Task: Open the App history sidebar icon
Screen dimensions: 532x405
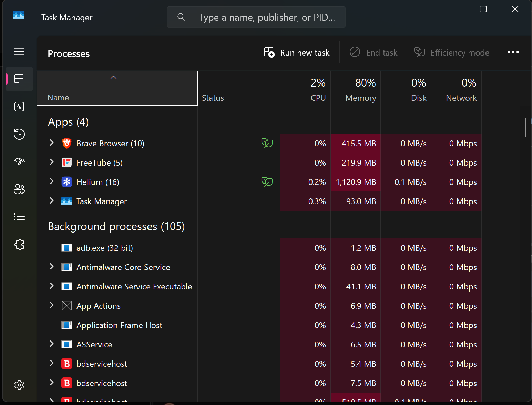Action: 19,134
